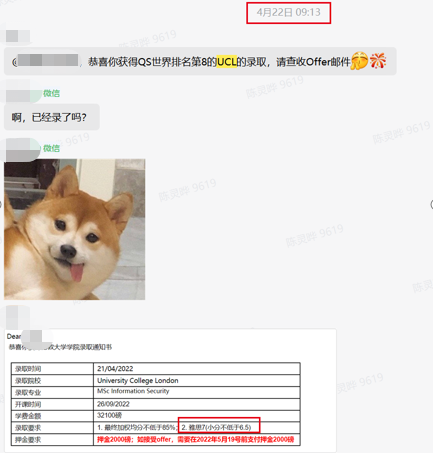
Task: Open the blurred avatar above the UCL congratulation message
Action: [18, 36]
